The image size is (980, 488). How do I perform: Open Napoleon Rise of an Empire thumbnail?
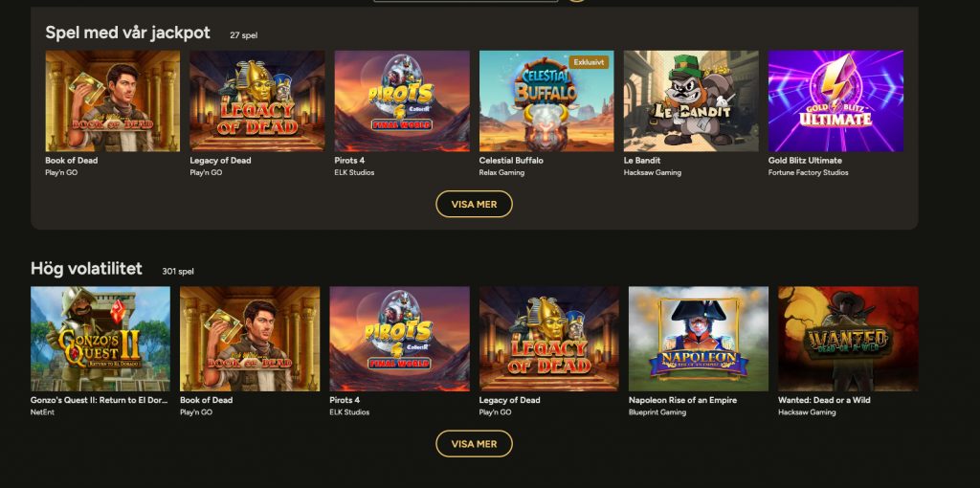(698, 339)
